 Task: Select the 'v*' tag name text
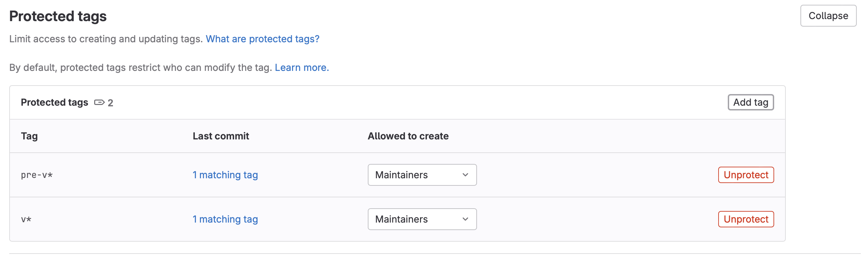point(26,220)
